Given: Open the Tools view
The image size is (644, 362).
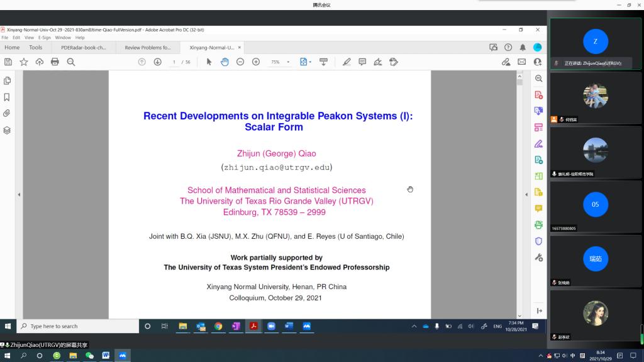Looking at the screenshot, I should [36, 47].
